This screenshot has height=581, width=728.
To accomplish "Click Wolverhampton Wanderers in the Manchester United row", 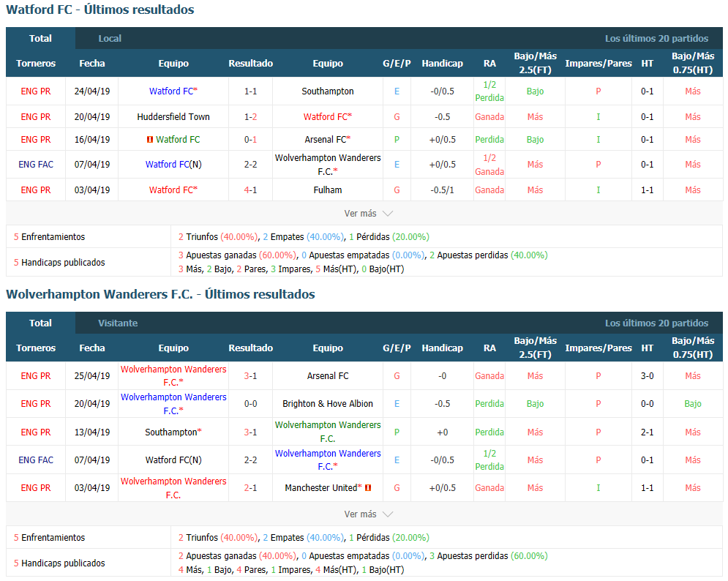I will tap(173, 487).
